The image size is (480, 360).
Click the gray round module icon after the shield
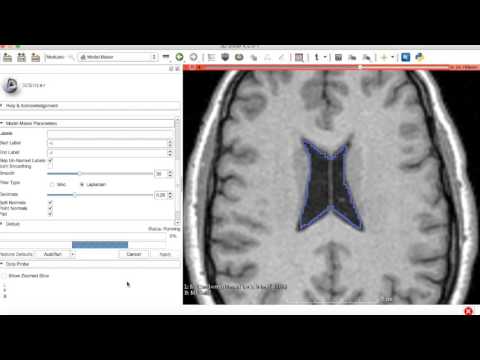point(239,57)
